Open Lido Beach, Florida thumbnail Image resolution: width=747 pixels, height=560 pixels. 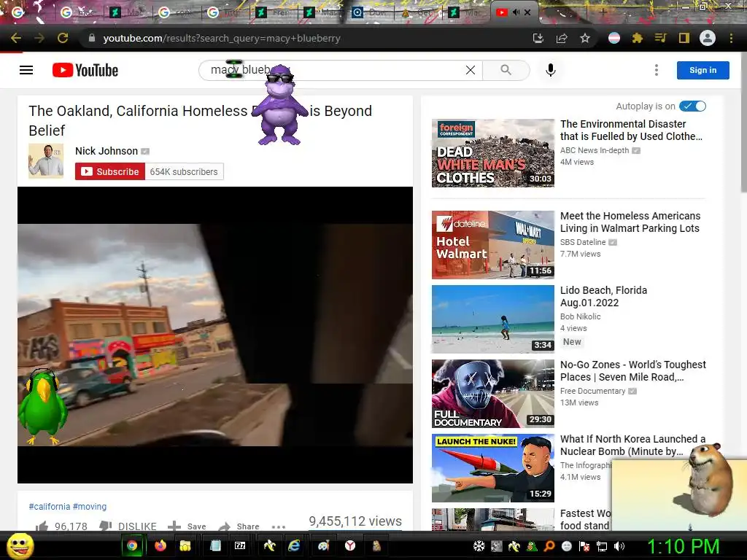tap(493, 319)
